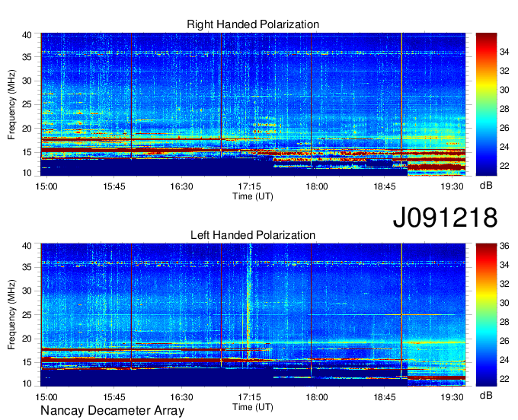Click the 35 MHz tick on the top plot
This screenshot has width=518, height=420.
[x=27, y=57]
